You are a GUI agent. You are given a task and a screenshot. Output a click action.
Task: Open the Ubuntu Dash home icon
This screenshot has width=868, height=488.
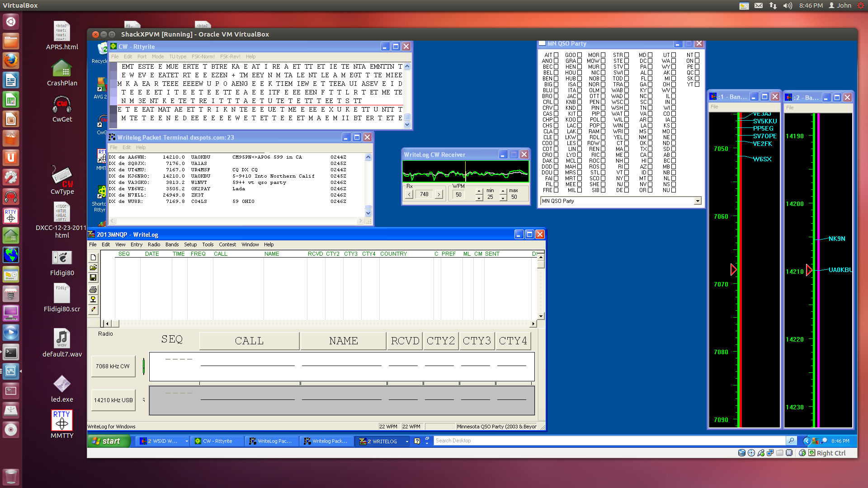[x=11, y=21]
